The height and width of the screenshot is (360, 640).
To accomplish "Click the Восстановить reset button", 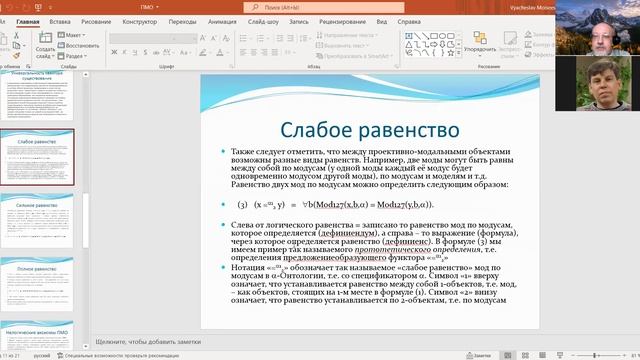I will click(78, 45).
